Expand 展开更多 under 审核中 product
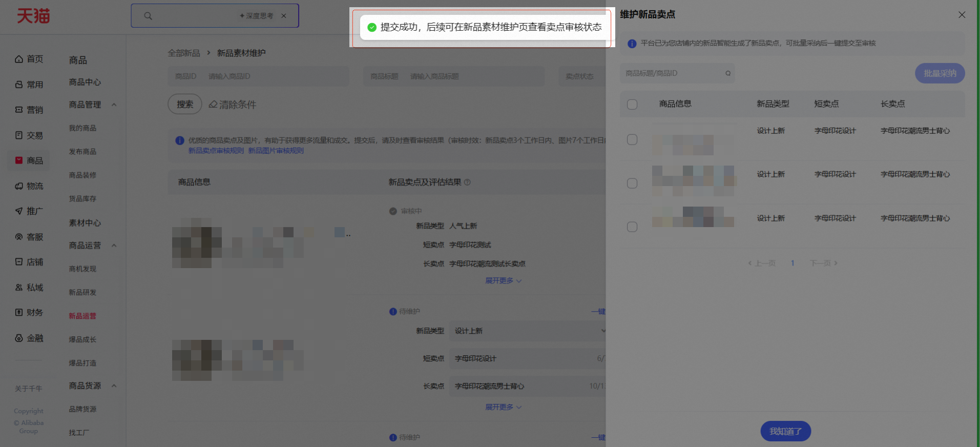This screenshot has width=980, height=447. 504,281
